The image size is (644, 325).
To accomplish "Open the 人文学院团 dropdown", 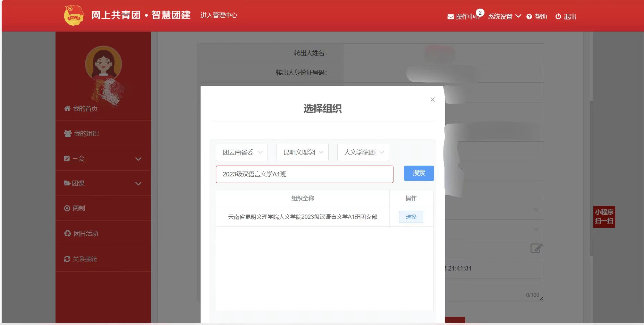I will [x=363, y=152].
